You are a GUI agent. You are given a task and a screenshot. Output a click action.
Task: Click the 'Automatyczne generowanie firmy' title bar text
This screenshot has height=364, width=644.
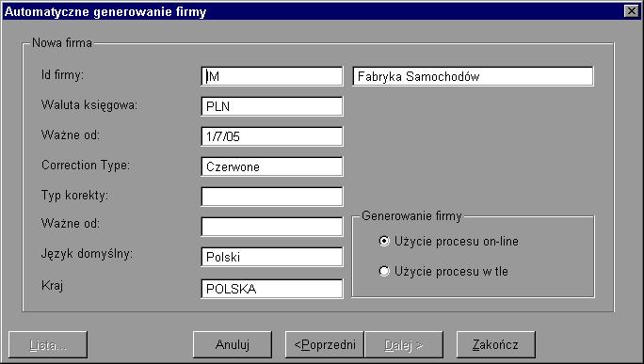point(105,11)
